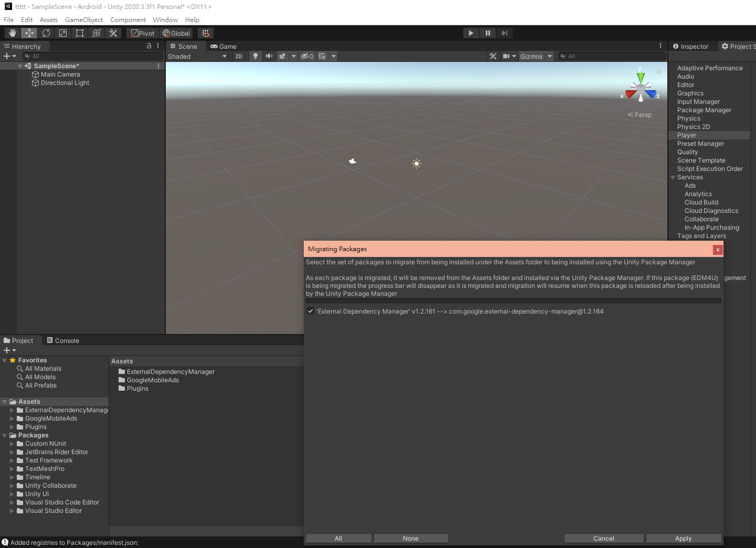
Task: Select the light gizmo in scene
Action: pyautogui.click(x=417, y=164)
